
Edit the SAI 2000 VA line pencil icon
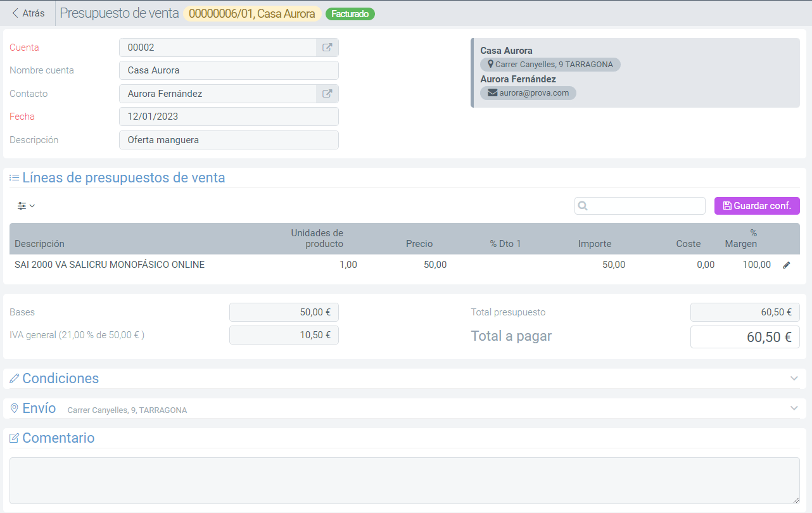pyautogui.click(x=787, y=265)
